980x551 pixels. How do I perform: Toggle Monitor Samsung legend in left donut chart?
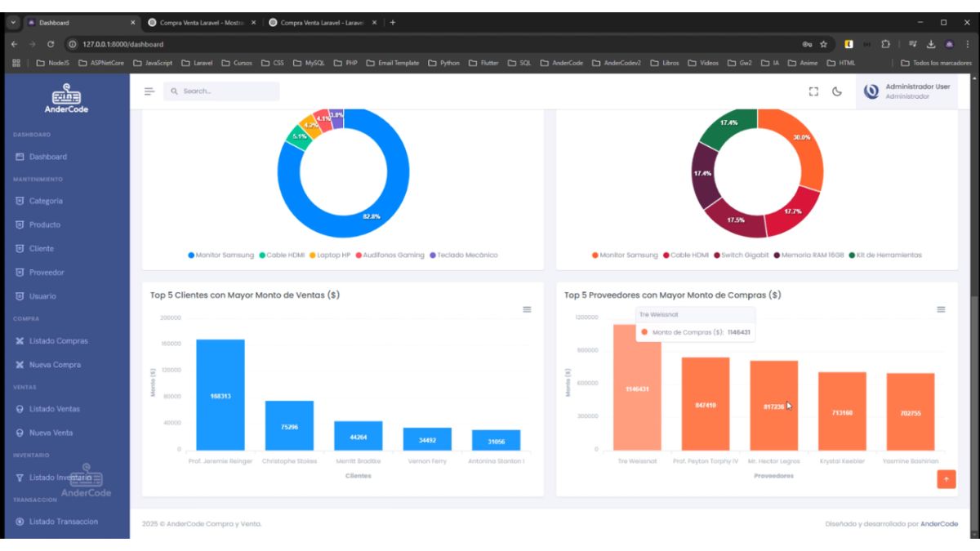(x=220, y=256)
